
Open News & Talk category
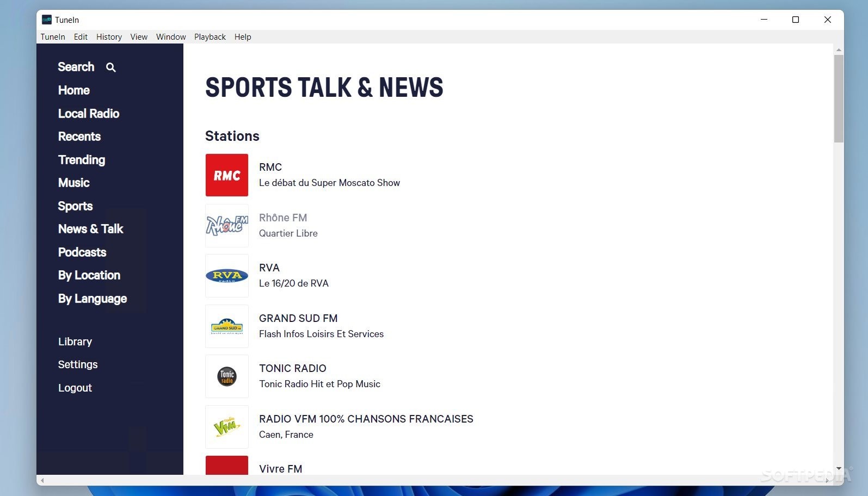[91, 229]
